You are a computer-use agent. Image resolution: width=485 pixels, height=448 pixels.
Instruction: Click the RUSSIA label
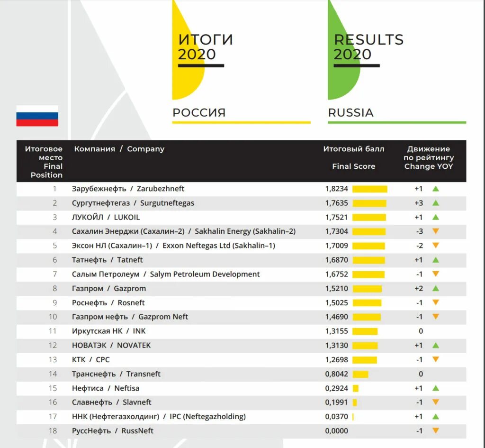351,113
